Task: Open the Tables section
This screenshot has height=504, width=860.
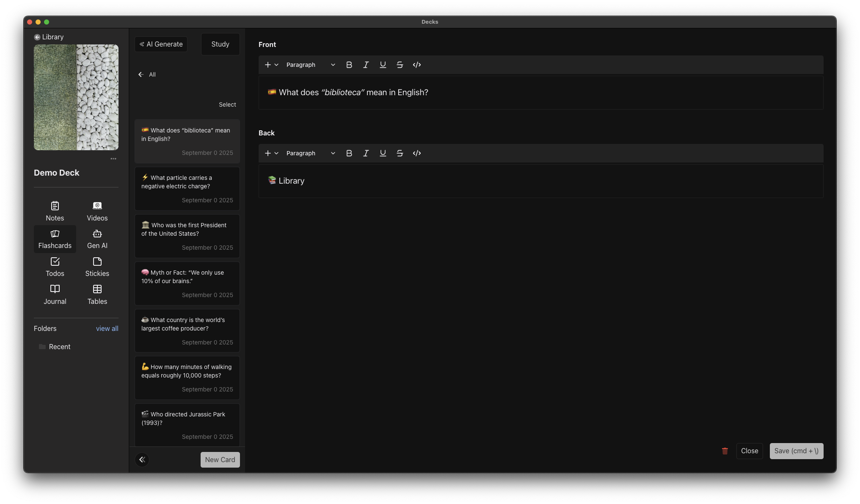Action: point(97,295)
